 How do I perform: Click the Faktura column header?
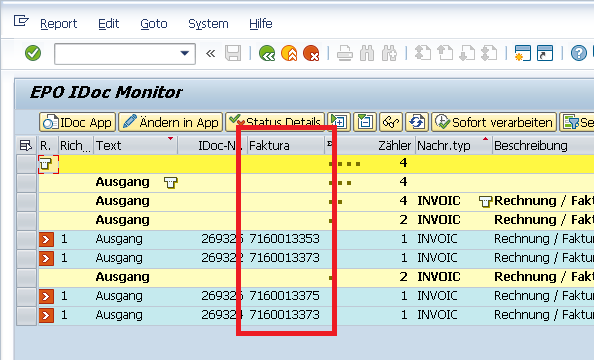286,146
